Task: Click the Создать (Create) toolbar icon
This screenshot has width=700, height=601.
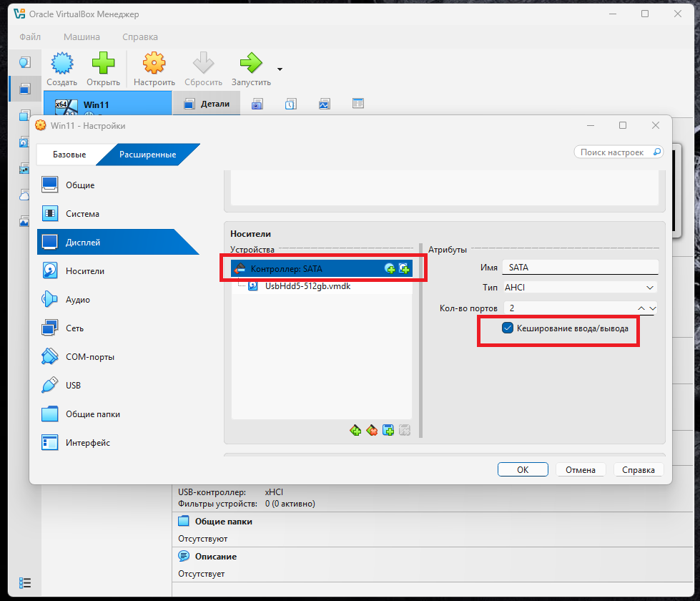Action: pos(62,64)
